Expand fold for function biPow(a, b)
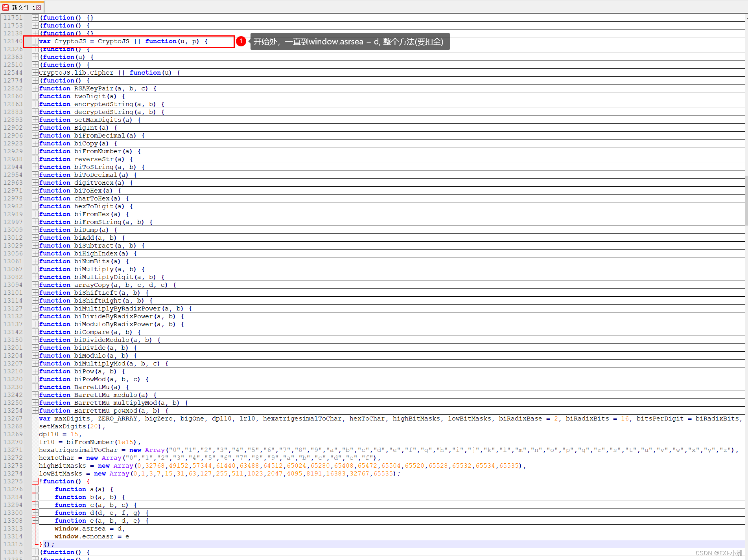The image size is (748, 560). (35, 371)
